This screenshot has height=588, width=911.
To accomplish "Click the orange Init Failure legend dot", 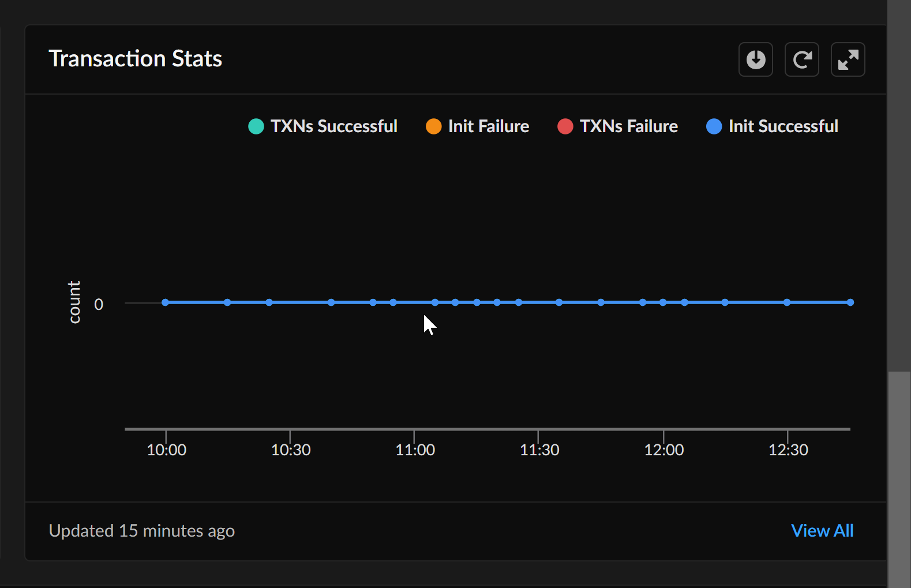I will [x=433, y=126].
